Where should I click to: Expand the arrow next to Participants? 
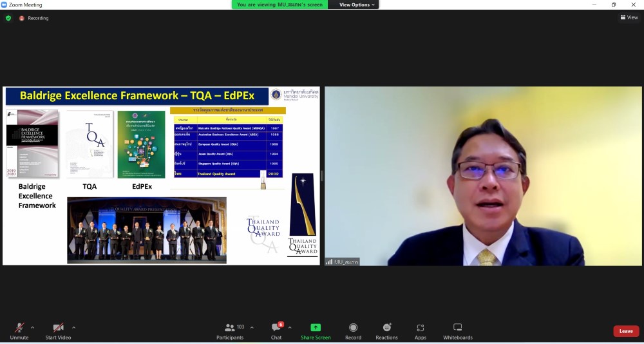coord(252,327)
